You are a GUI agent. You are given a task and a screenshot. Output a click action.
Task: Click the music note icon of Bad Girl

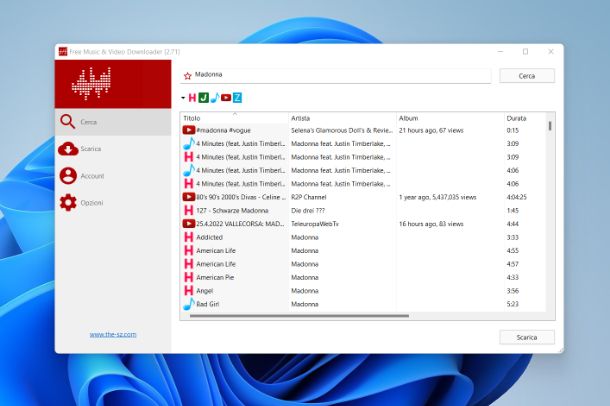coord(189,304)
